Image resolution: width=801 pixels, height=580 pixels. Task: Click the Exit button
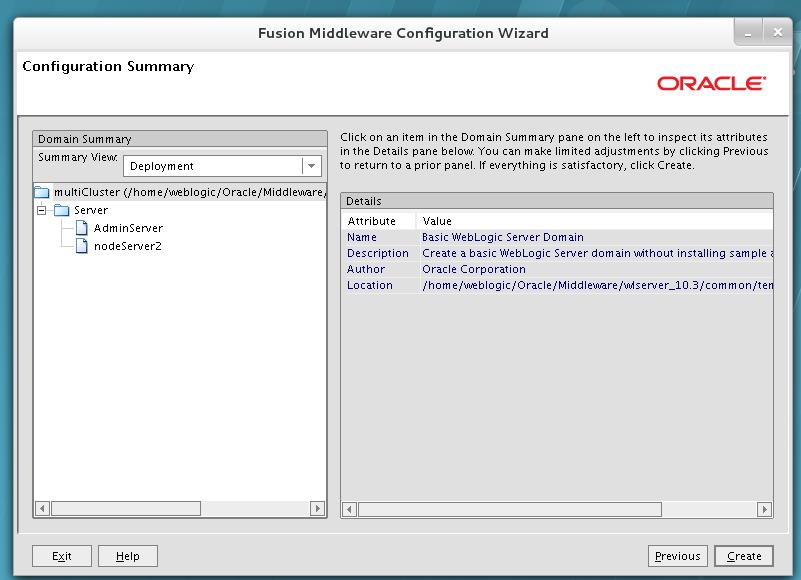click(62, 556)
